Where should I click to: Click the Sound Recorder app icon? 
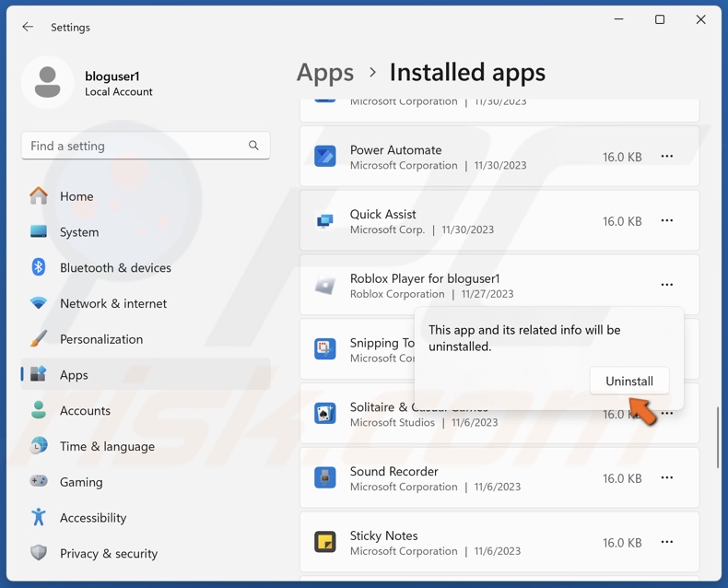click(325, 478)
